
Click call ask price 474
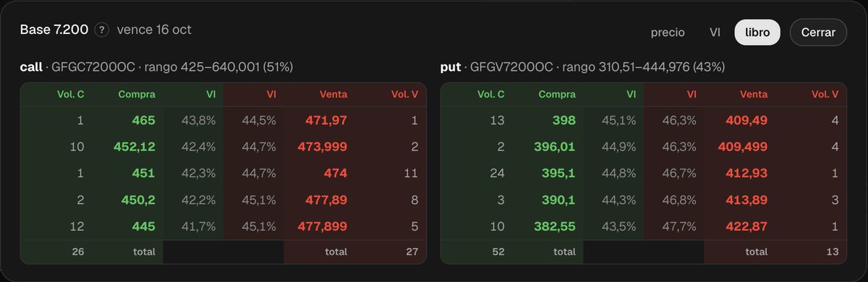click(x=336, y=173)
